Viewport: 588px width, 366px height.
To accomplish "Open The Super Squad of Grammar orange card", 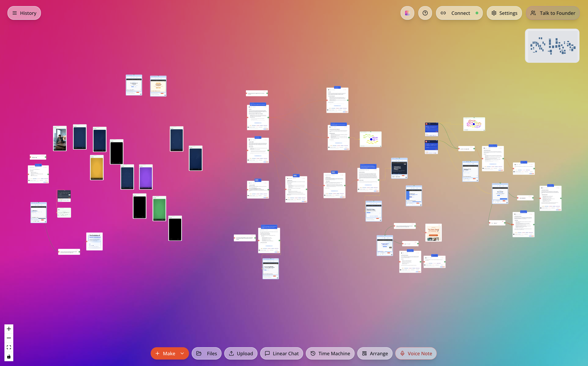I will tap(434, 232).
